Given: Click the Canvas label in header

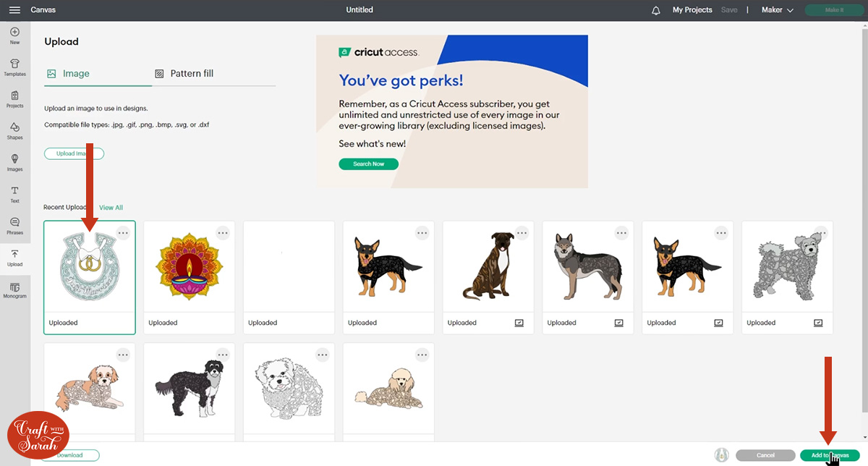Looking at the screenshot, I should pyautogui.click(x=43, y=10).
